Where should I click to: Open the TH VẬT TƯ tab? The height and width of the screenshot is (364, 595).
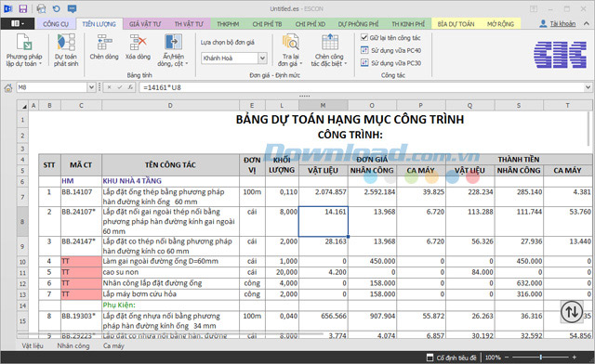(189, 24)
